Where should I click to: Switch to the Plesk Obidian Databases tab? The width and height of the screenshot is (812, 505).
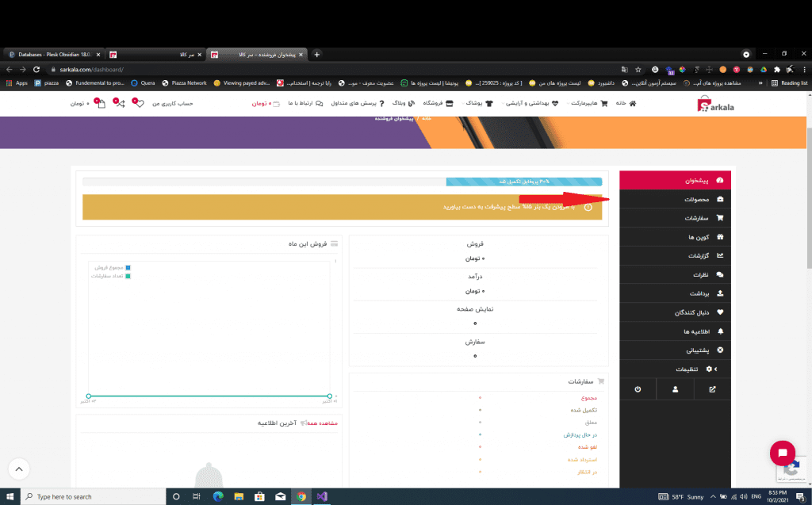[52, 55]
